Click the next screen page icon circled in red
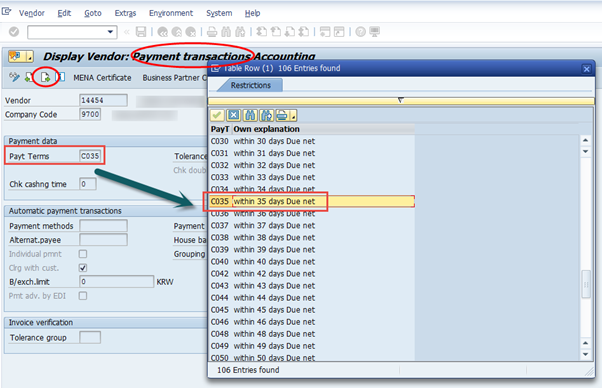Screen dimensions: 602x388 tap(45, 77)
